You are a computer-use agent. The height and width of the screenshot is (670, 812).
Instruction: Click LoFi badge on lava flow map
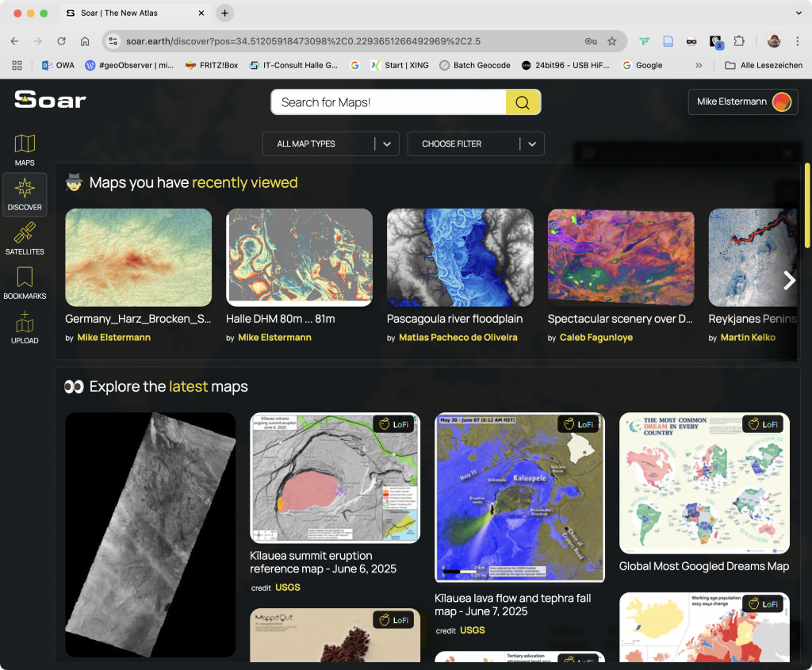(578, 424)
